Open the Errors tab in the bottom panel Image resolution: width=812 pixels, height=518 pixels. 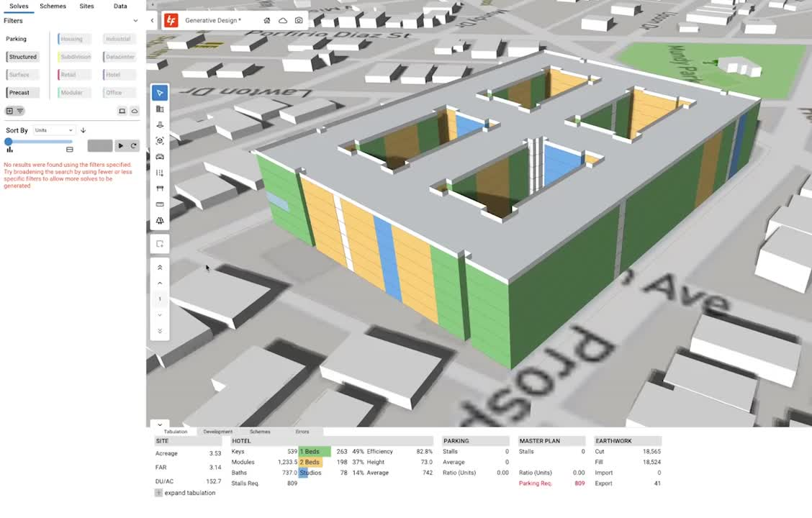tap(302, 432)
